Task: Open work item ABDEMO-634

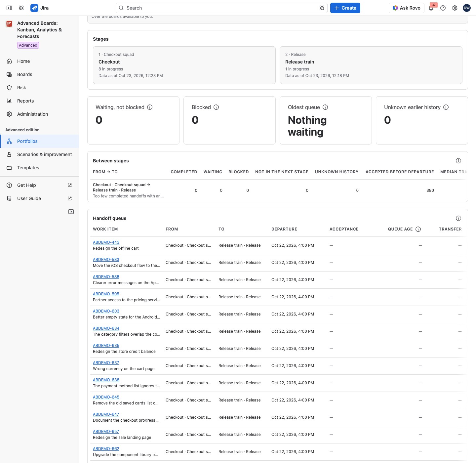Action: point(106,328)
